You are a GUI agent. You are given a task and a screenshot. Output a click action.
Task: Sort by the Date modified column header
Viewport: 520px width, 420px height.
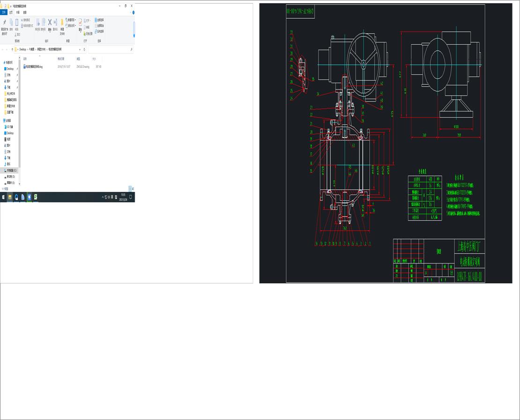tap(61, 59)
